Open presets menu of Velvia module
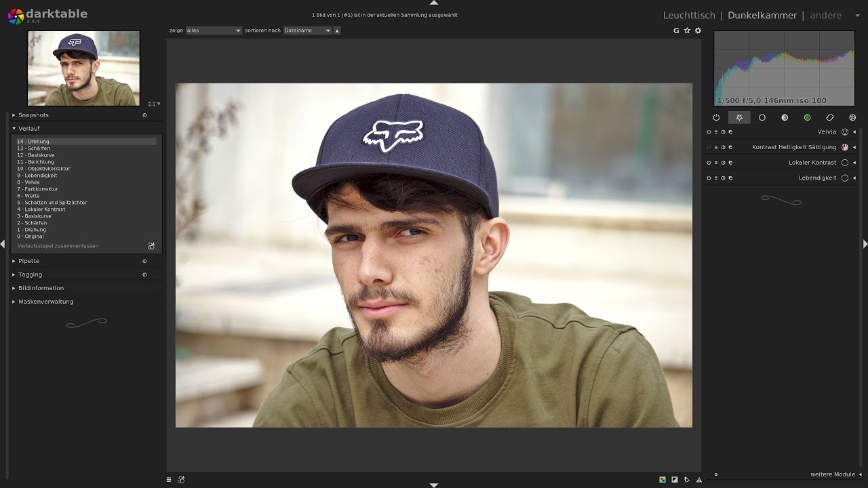Screen dimensions: 868x488 tap(716, 132)
